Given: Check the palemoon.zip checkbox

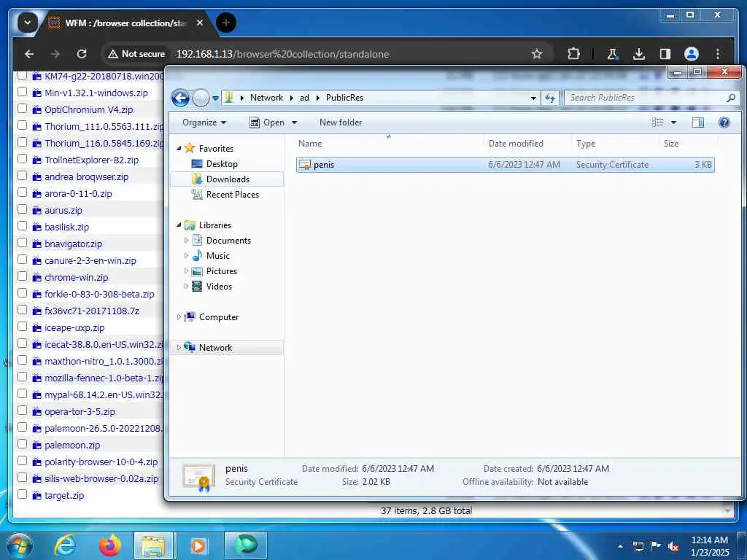Looking at the screenshot, I should coord(22,444).
